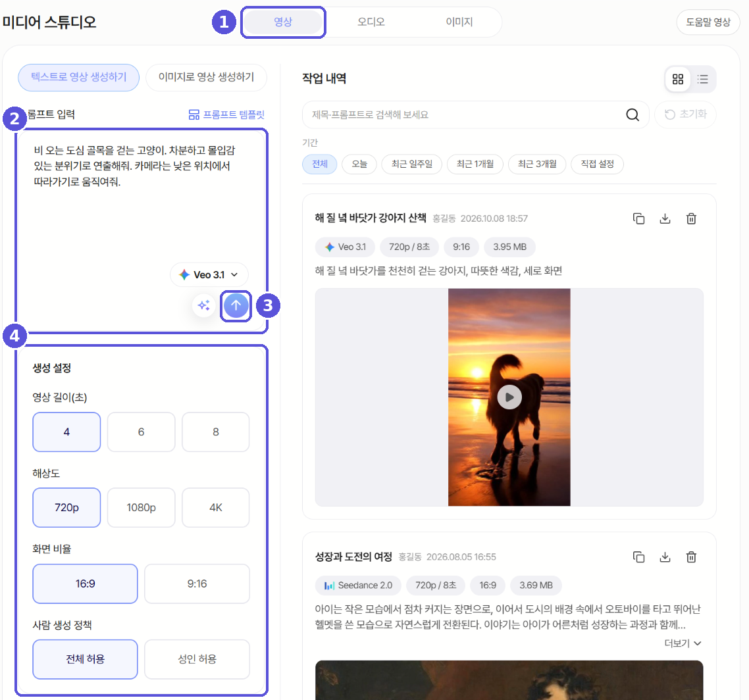Image resolution: width=749 pixels, height=700 pixels.
Task: Click the 9:16 tag on Veo card
Action: (461, 247)
